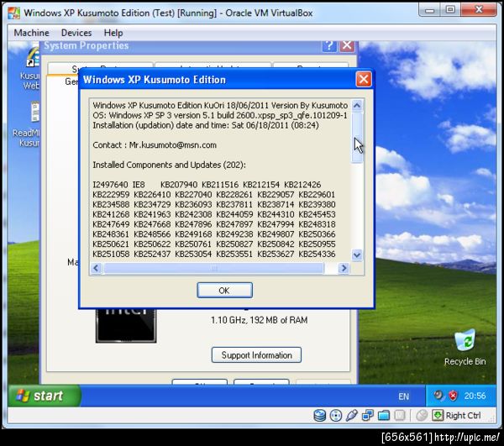Click the Intel logo in System Properties

(126, 325)
